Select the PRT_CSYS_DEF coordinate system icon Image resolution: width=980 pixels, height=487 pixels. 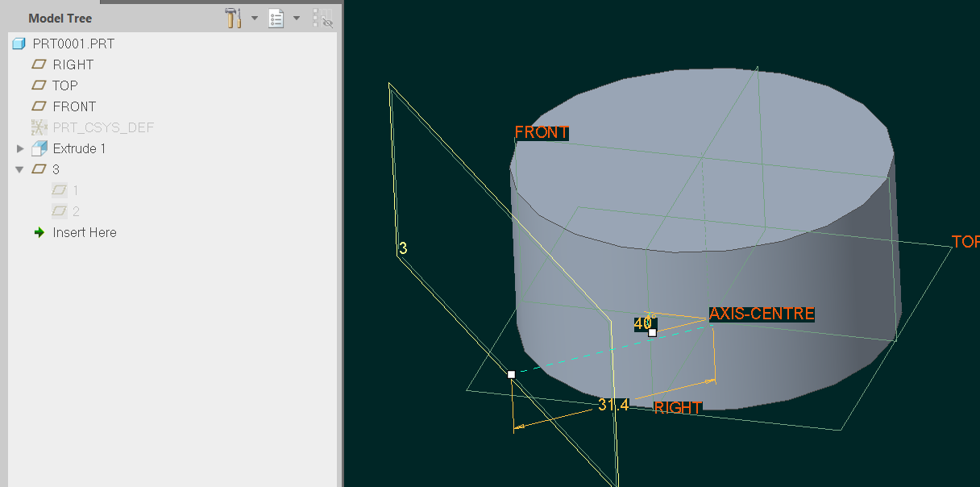click(x=39, y=127)
